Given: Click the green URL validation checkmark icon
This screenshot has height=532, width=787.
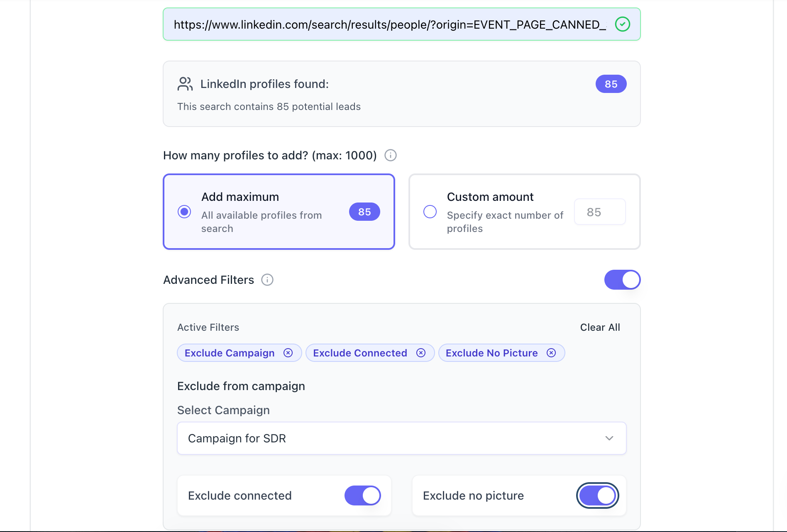Looking at the screenshot, I should [x=622, y=24].
